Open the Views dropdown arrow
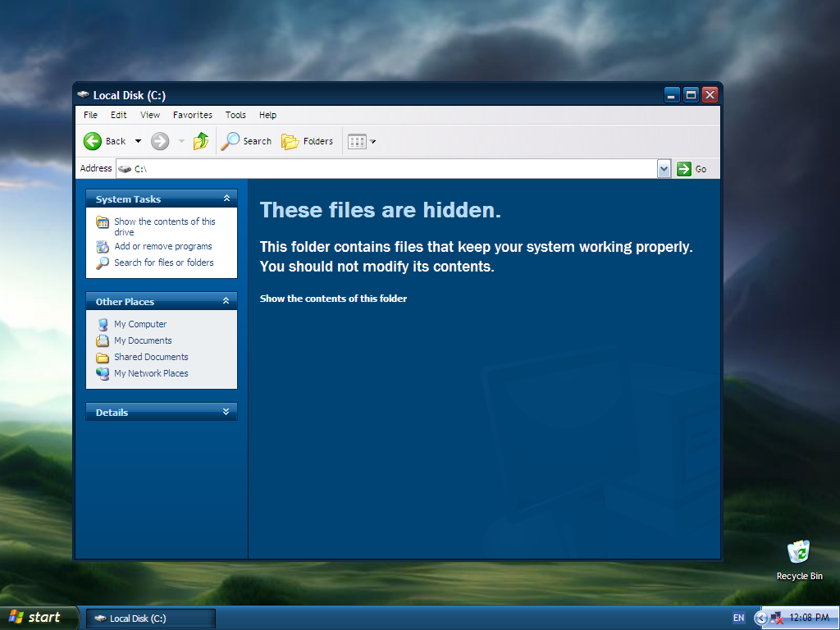The image size is (840, 630). tap(373, 141)
